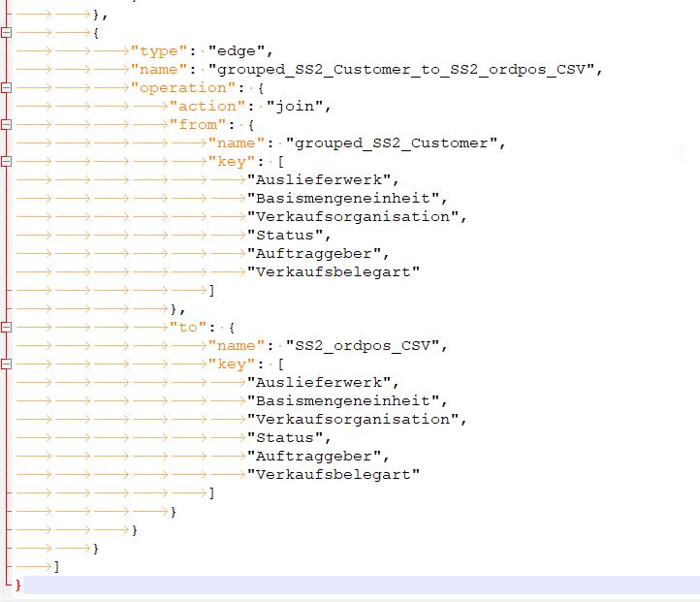
Task: Click the "to" key
Action: click(188, 328)
